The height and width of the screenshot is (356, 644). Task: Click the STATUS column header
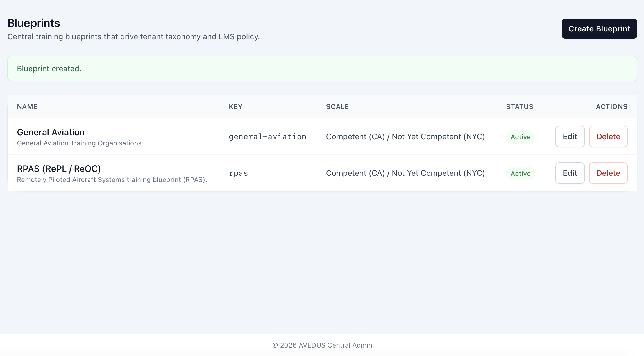click(520, 107)
